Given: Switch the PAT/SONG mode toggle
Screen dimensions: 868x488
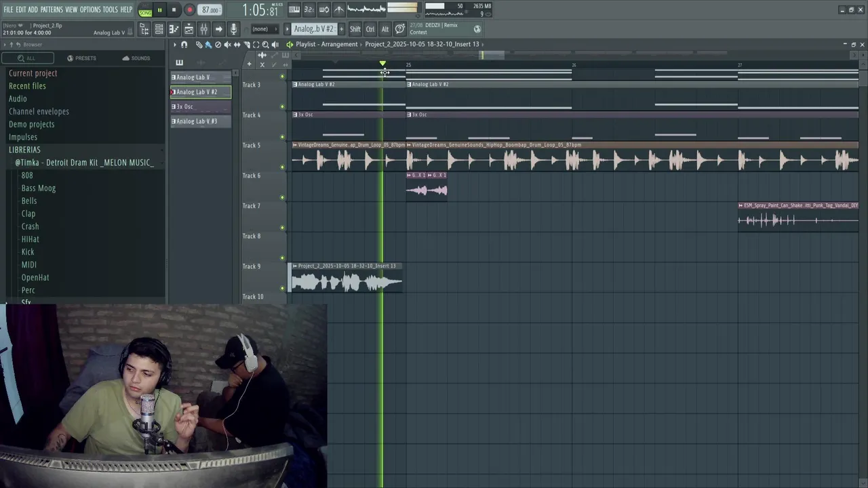Looking at the screenshot, I should coord(145,10).
